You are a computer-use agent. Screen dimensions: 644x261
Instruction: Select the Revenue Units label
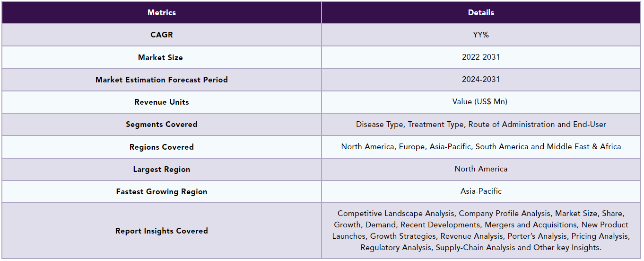[x=162, y=102]
